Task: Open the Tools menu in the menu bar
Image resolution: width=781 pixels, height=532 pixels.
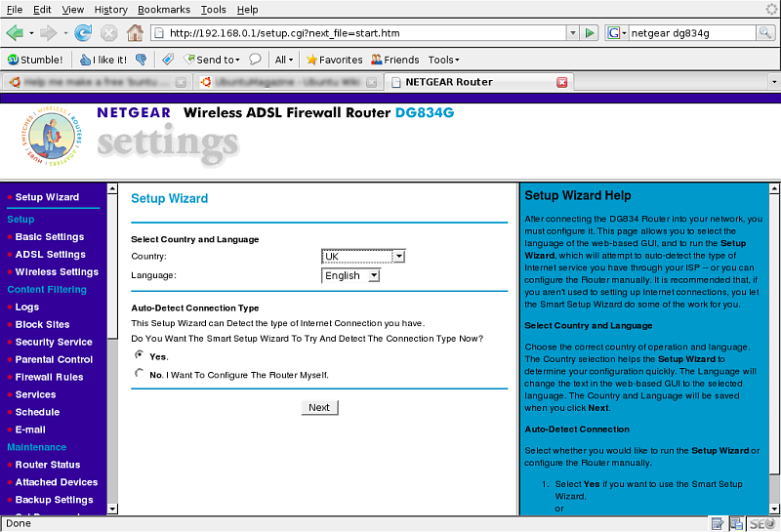Action: point(213,10)
